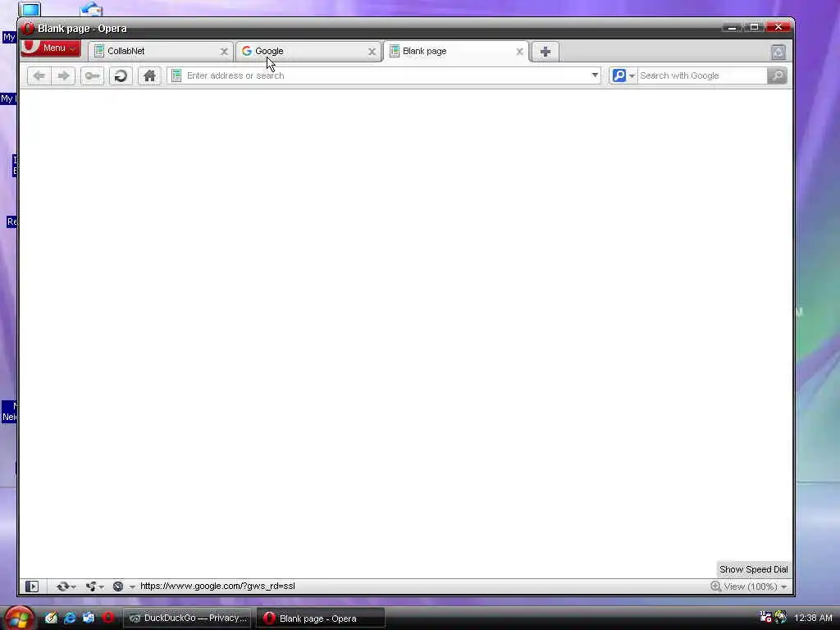Switch to the CollabNet tab
840x630 pixels.
[158, 52]
